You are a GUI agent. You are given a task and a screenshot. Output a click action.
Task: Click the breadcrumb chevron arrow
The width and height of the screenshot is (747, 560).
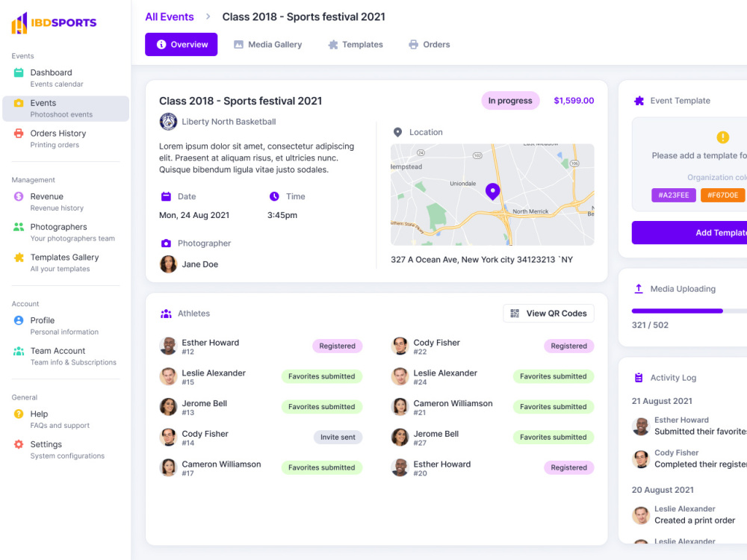point(208,16)
